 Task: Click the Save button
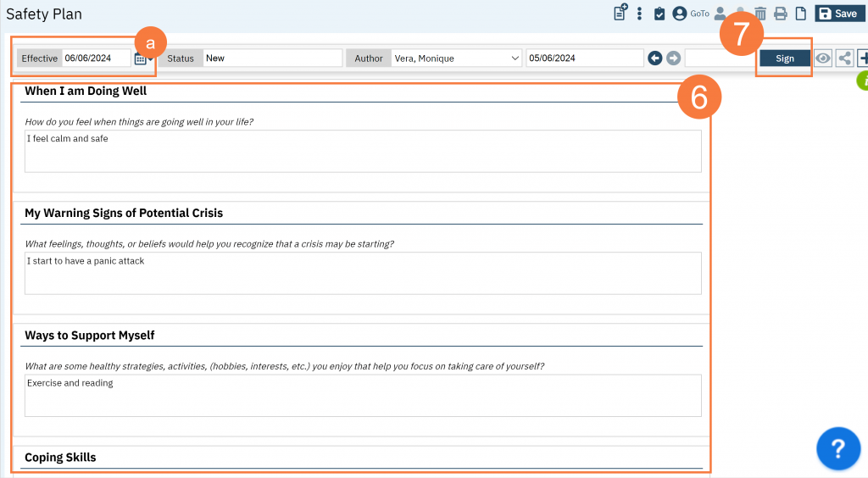tap(837, 14)
